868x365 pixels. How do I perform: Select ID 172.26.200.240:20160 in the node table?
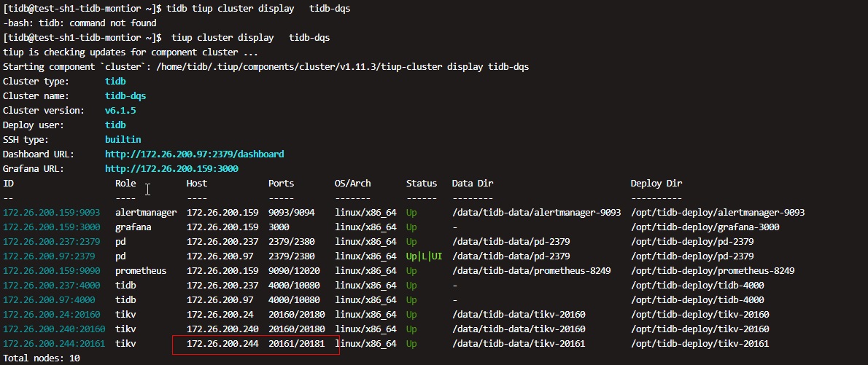point(54,329)
